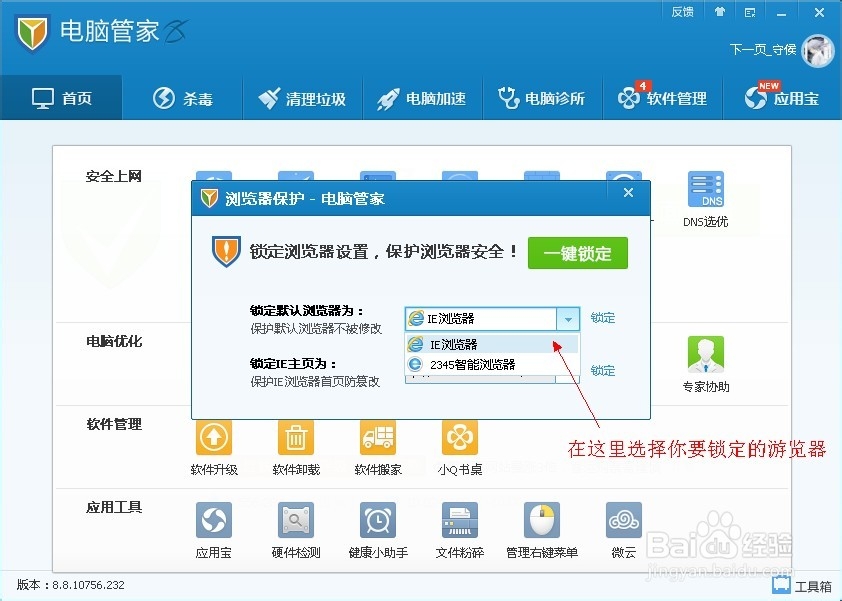Open the skin shirt icon in title bar

720,12
